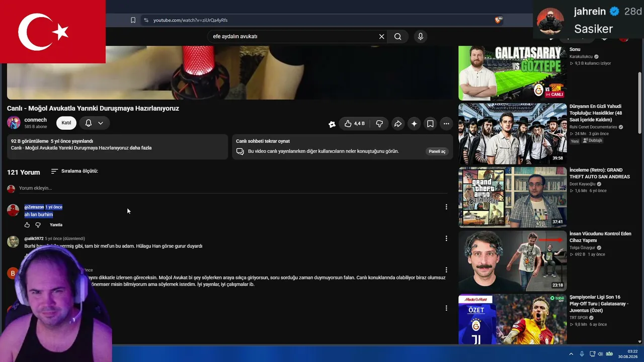The image size is (644, 362).
Task: Open options menu for @Zetrazon's comment
Action: tap(446, 207)
